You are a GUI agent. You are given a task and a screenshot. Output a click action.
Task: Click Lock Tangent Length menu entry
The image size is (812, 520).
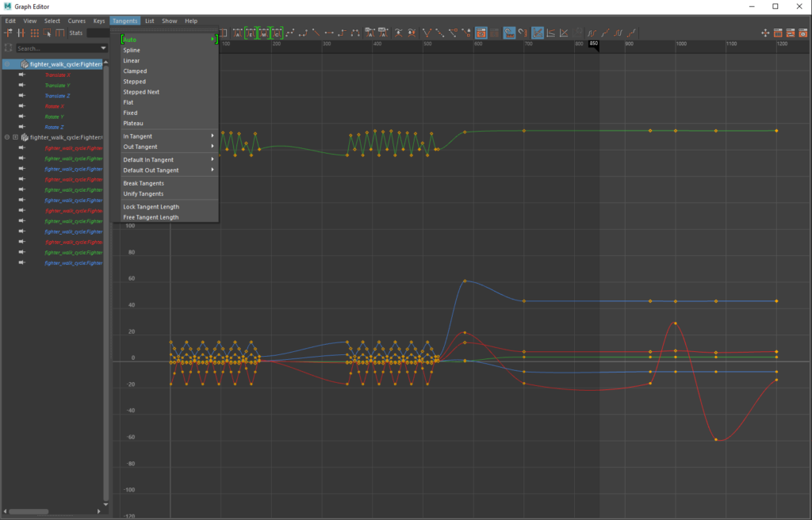tap(151, 207)
